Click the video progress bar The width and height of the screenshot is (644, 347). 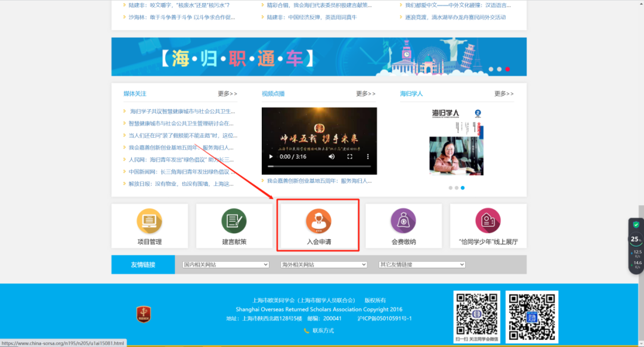pos(319,166)
